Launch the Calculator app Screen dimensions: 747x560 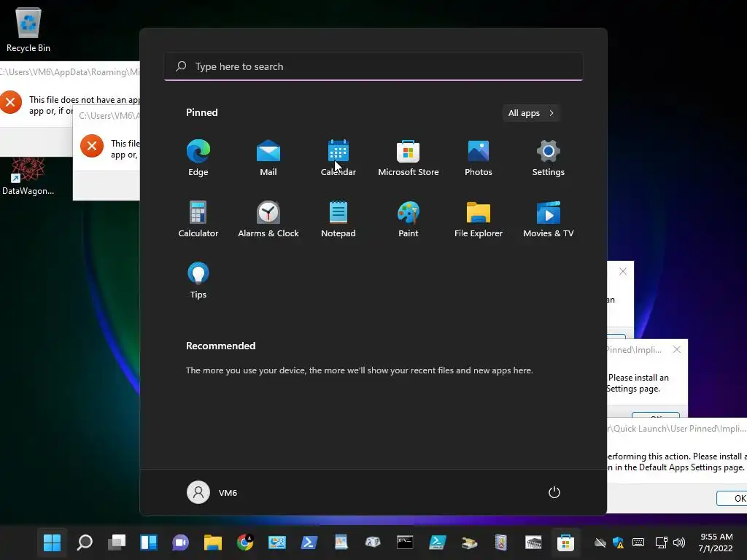(x=198, y=219)
